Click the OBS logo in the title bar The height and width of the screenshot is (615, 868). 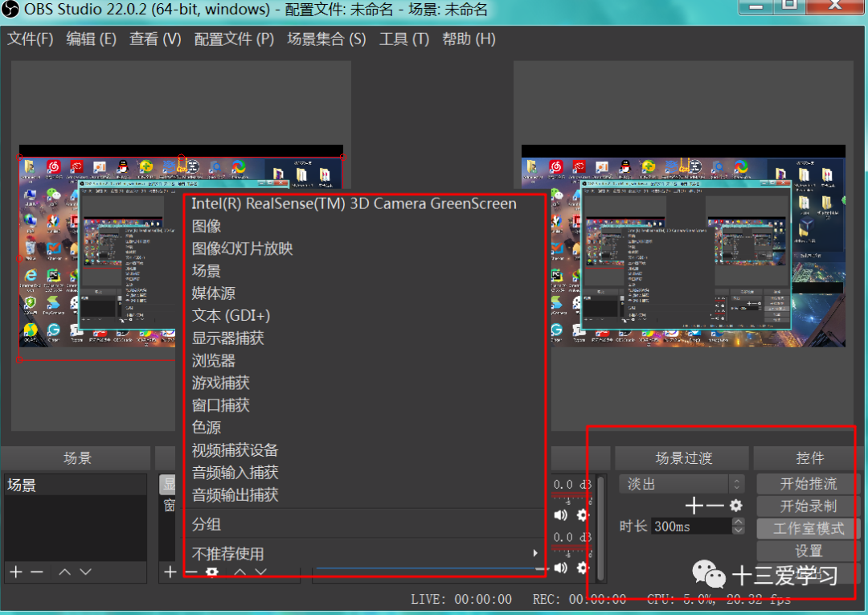(10, 10)
